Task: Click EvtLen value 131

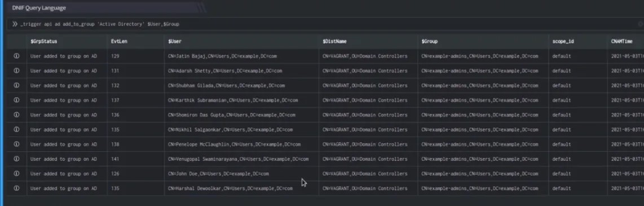Action: tap(115, 71)
